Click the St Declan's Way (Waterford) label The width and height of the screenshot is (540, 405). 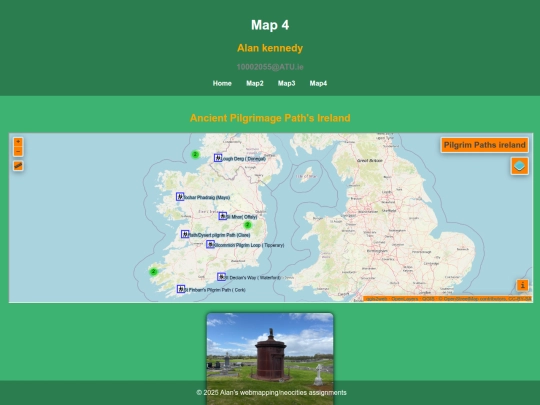coord(253,278)
